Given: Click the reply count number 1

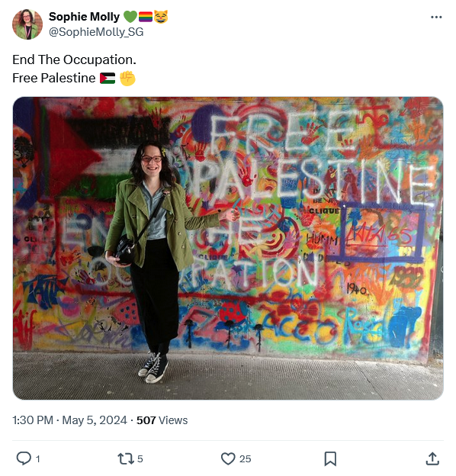Looking at the screenshot, I should [x=37, y=459].
